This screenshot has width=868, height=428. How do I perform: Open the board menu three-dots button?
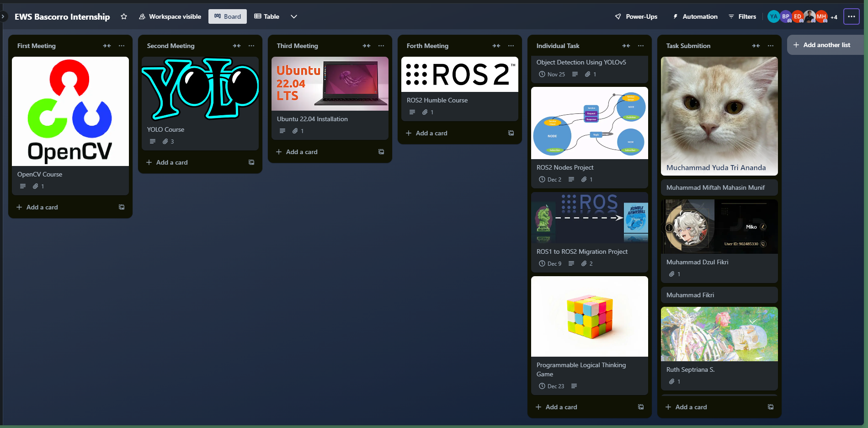tap(852, 16)
